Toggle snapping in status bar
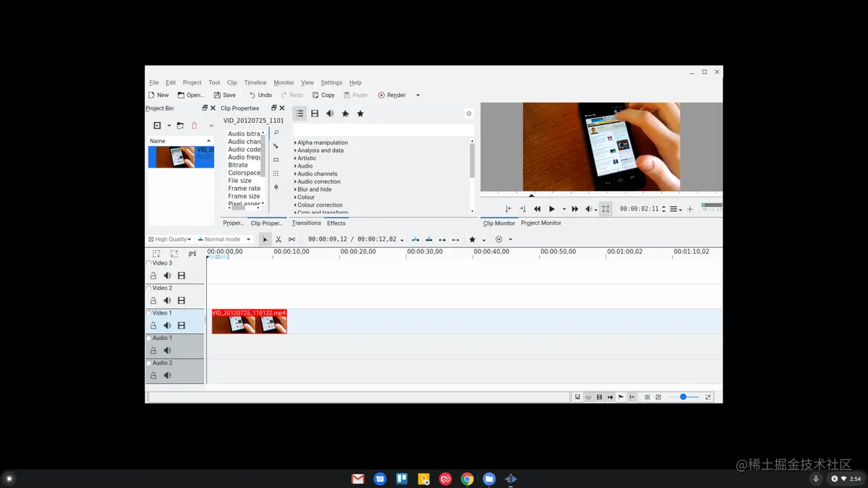Viewport: 868px width, 488px height. pos(632,397)
